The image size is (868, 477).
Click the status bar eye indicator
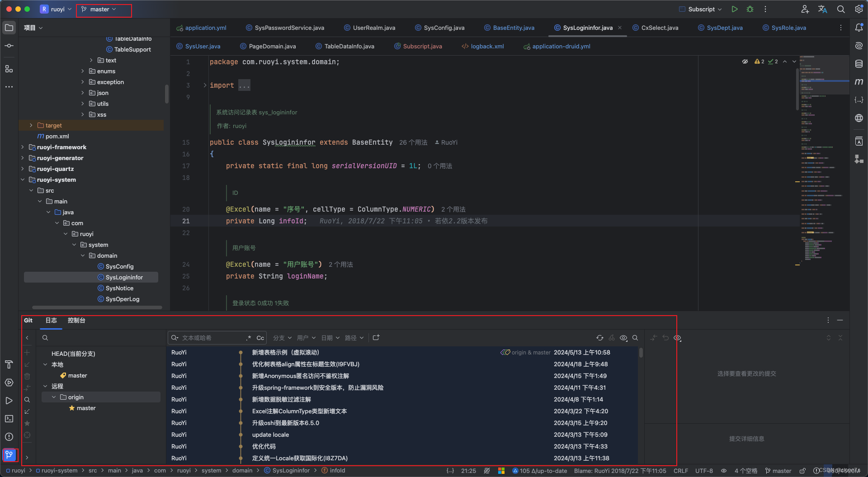pos(724,471)
